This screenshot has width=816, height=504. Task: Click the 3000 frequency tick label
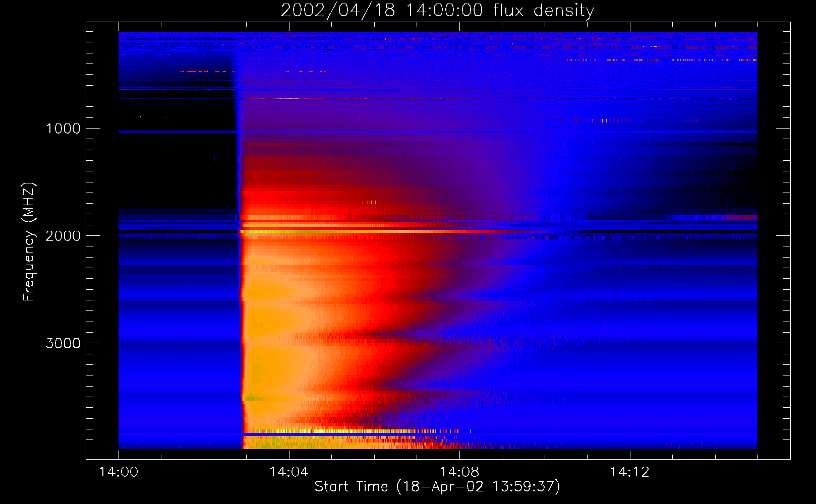point(63,343)
